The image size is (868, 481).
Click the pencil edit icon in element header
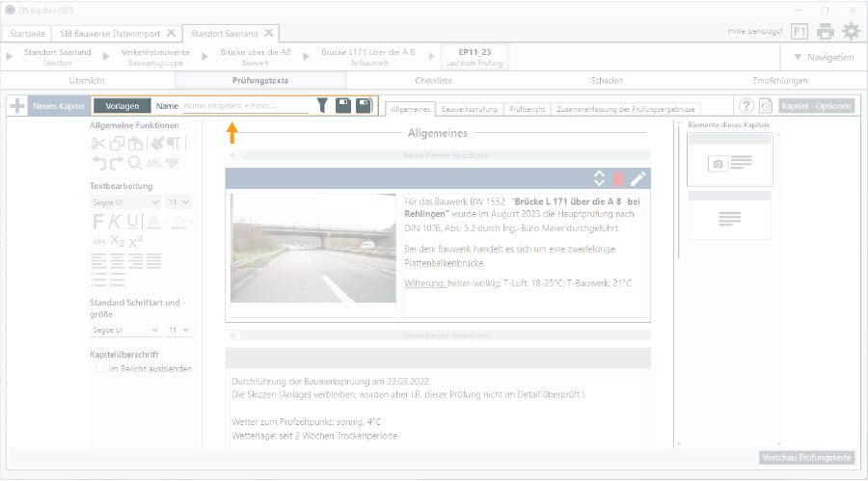click(x=637, y=178)
